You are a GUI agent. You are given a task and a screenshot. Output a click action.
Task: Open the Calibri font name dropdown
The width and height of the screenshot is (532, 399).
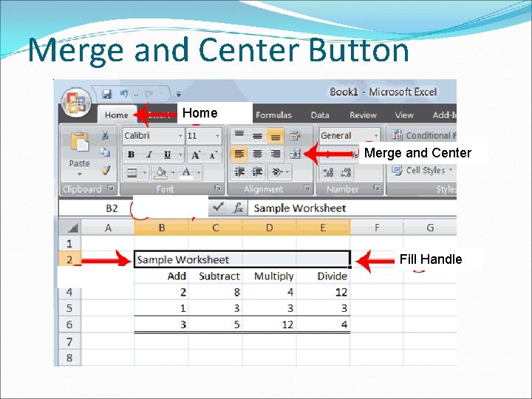[180, 136]
